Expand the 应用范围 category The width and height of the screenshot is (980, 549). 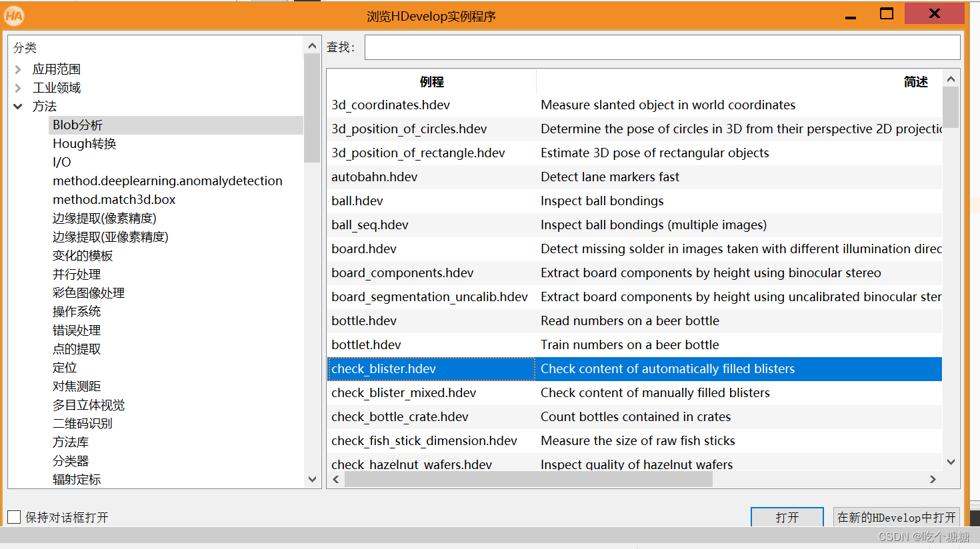[x=18, y=69]
